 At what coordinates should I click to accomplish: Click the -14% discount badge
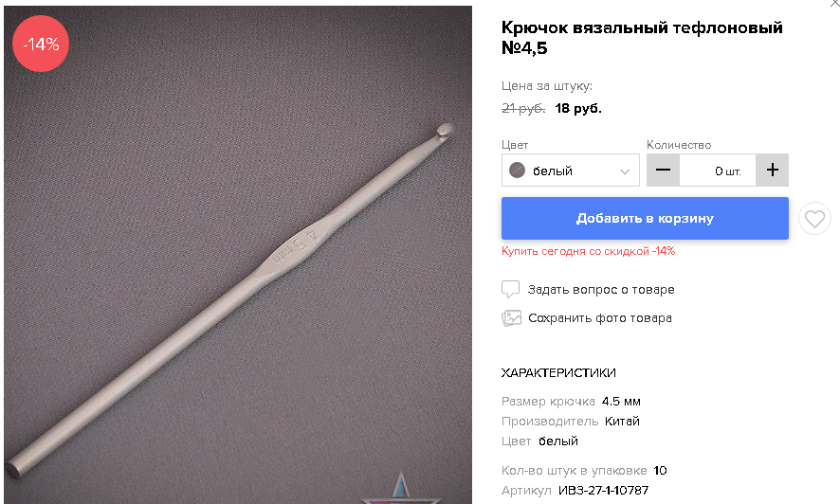coord(41,44)
